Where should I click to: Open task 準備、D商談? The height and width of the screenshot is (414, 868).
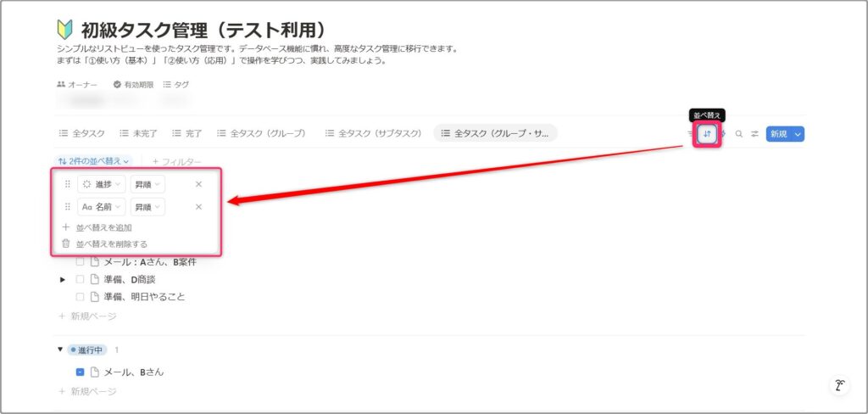pyautogui.click(x=130, y=279)
